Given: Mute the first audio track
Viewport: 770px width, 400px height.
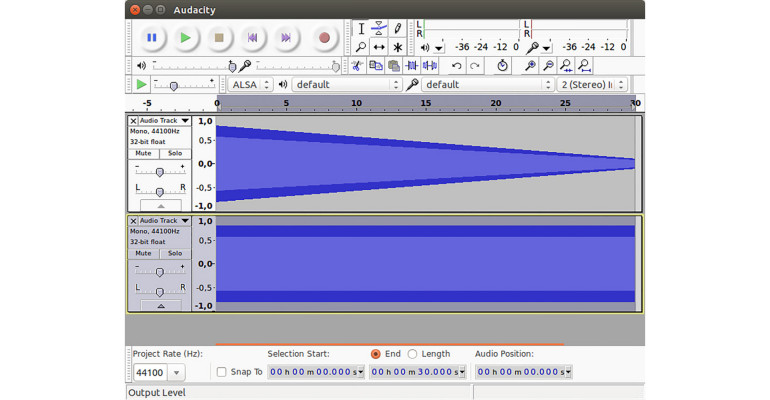Looking at the screenshot, I should click(x=143, y=154).
